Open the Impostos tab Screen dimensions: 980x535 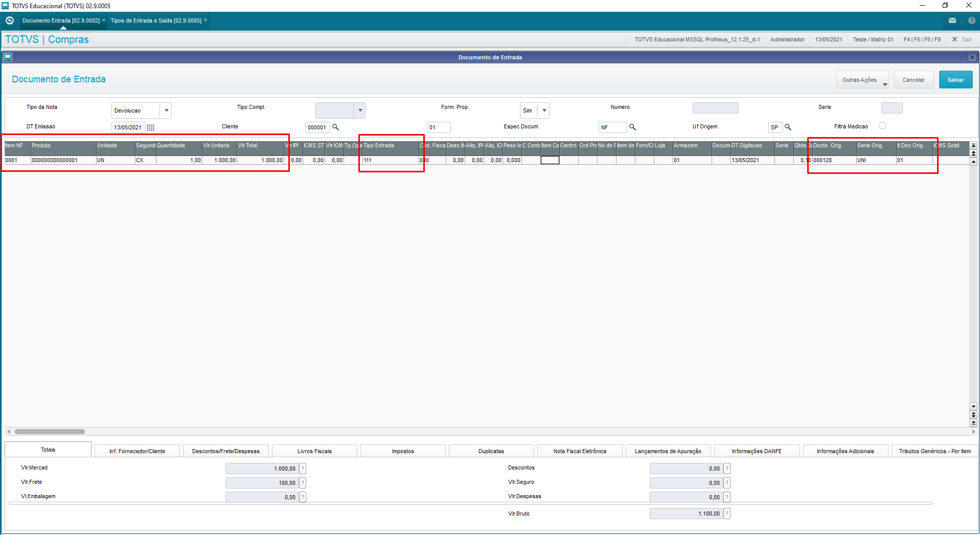(403, 451)
